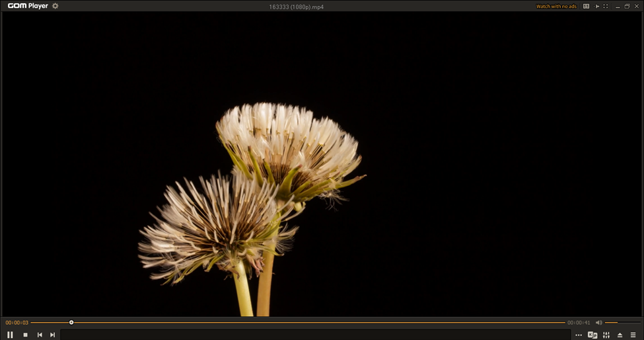Click the total duration 00:00:41

click(579, 323)
